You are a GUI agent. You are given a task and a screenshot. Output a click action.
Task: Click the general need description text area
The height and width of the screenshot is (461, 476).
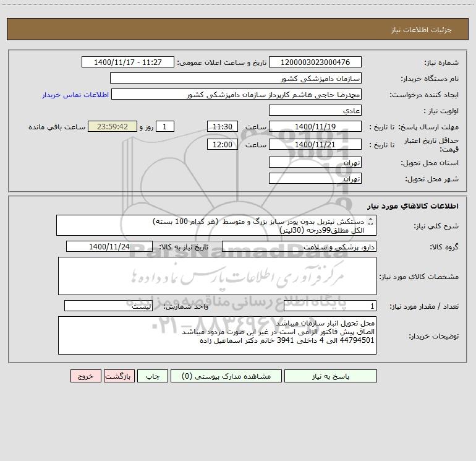pos(216,225)
